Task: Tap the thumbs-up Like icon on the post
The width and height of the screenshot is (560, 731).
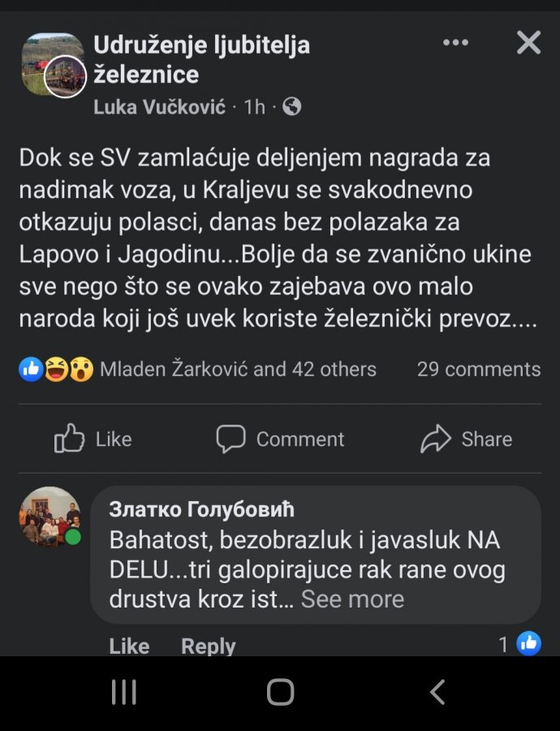Action: [70, 439]
